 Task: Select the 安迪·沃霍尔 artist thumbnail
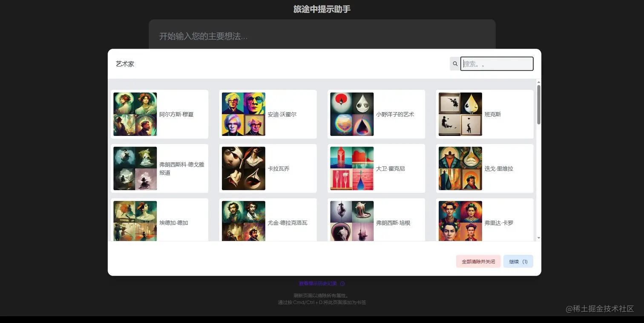tap(244, 114)
